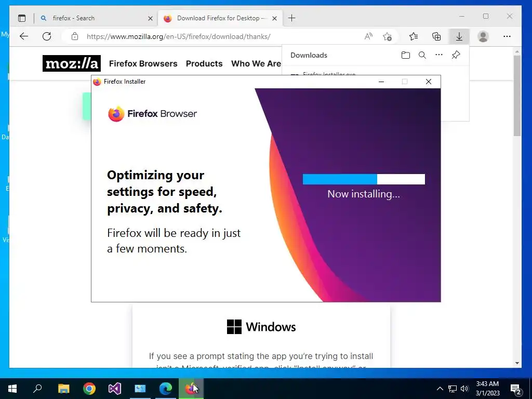Minimize the Edge browser window
Image resolution: width=532 pixels, height=399 pixels.
462,16
